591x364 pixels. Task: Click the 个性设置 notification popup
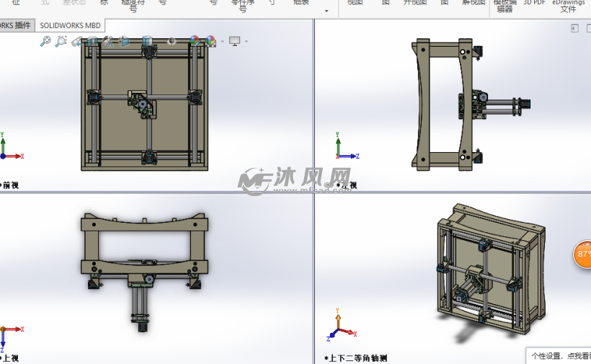(559, 355)
